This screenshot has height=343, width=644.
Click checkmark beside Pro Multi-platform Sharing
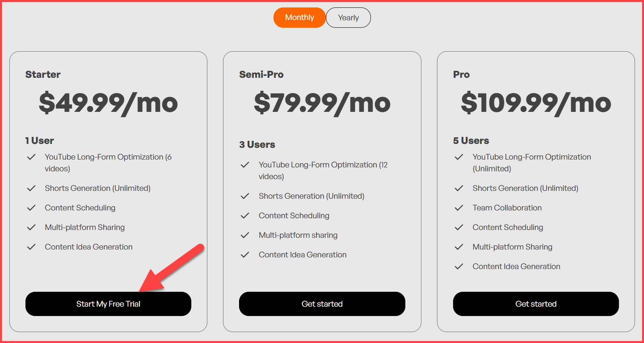tap(459, 247)
